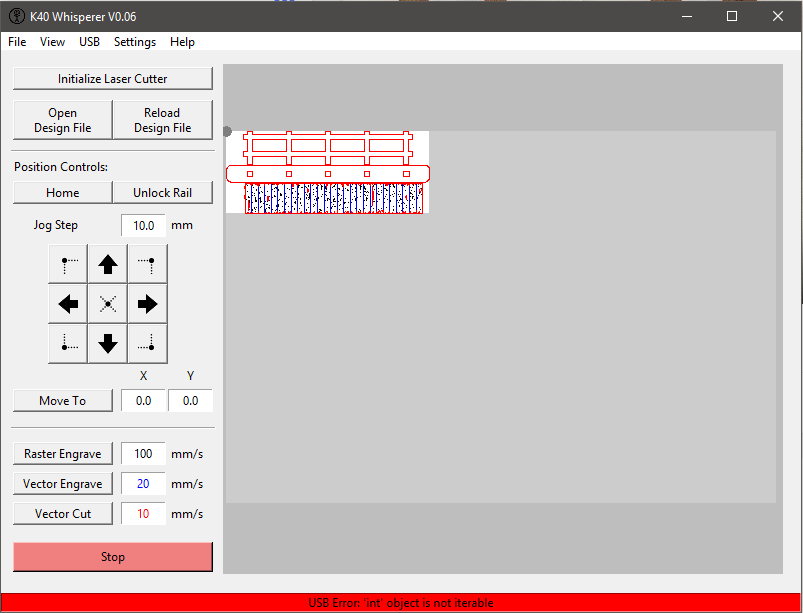Move laser to lower-left corner
This screenshot has height=613, width=803.
[x=68, y=344]
